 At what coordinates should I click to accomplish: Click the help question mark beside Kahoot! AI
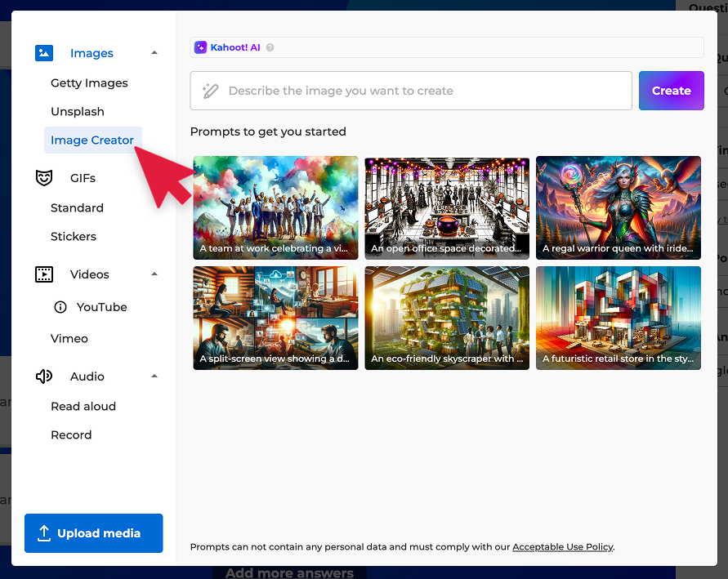pyautogui.click(x=270, y=47)
